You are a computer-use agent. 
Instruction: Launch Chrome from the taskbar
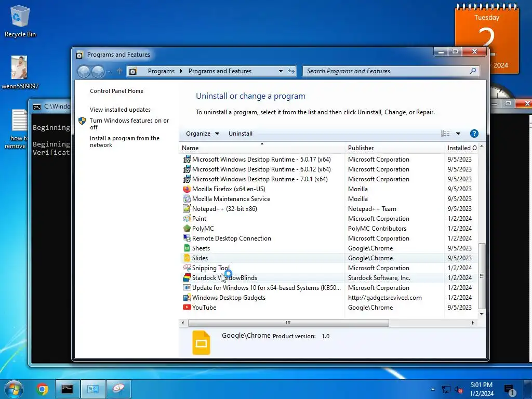click(x=43, y=389)
